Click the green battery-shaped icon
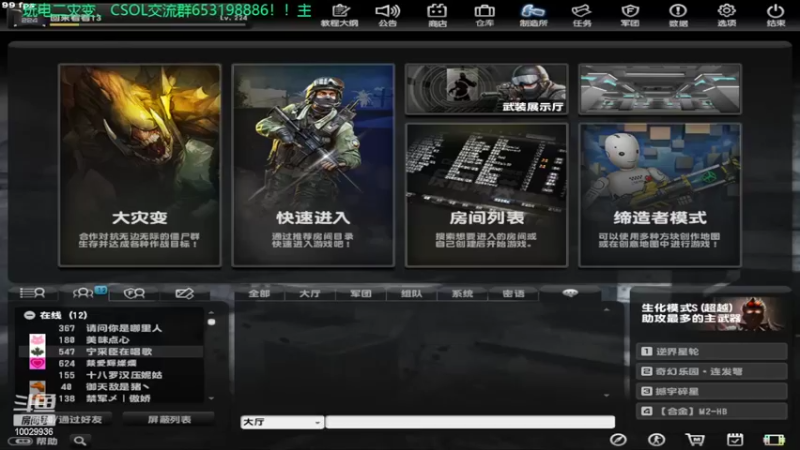800x450 pixels. coord(773,440)
